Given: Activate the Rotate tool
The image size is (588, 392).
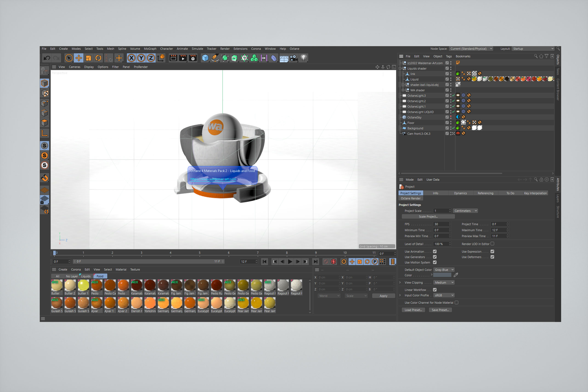Looking at the screenshot, I should [98, 58].
